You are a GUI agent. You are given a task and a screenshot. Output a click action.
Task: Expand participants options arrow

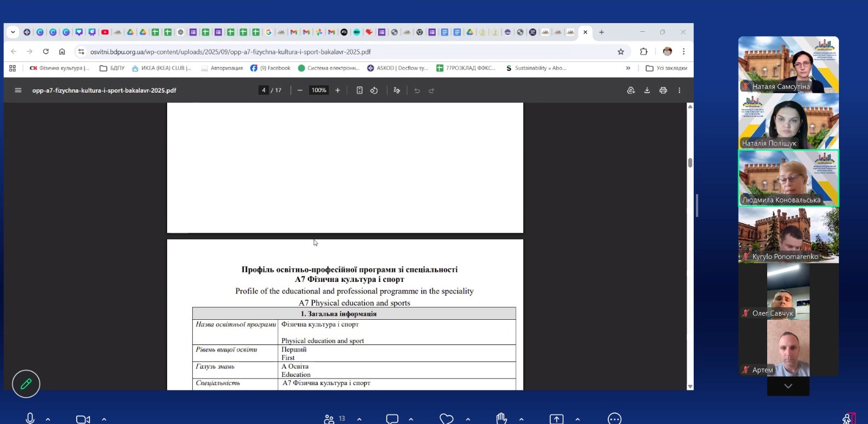pyautogui.click(x=359, y=419)
